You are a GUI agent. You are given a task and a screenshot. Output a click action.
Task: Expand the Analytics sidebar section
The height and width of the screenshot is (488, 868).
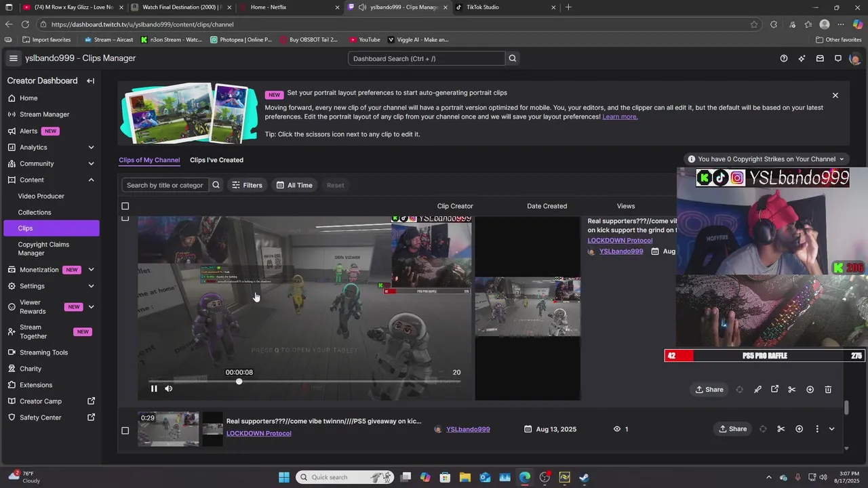(91, 147)
